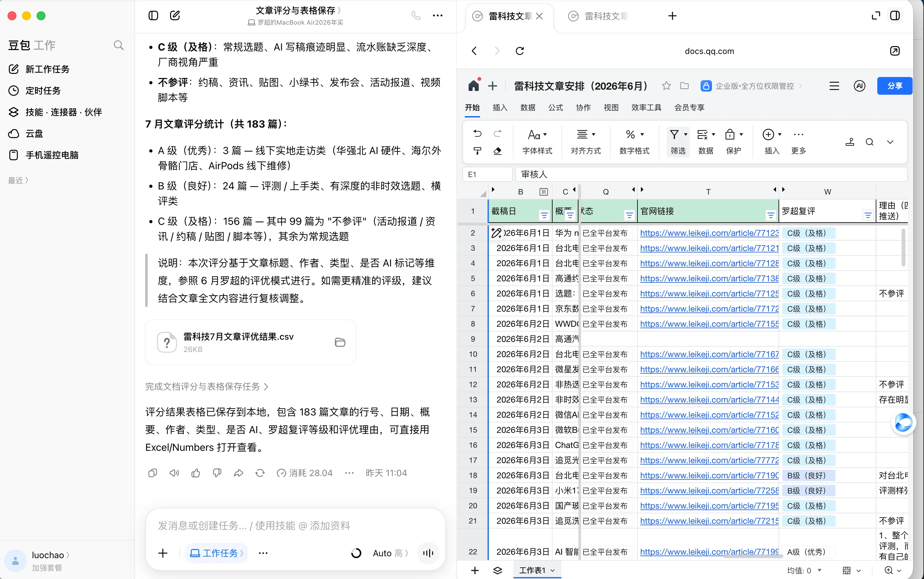Open the 数字格式 dropdown
The image size is (924, 579).
click(634, 142)
